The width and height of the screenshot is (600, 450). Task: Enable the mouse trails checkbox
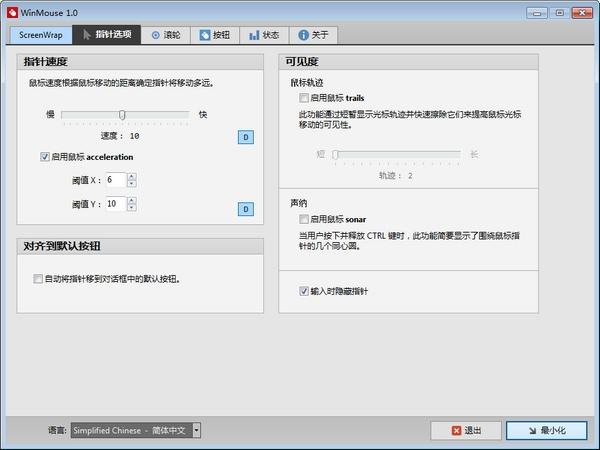click(304, 98)
